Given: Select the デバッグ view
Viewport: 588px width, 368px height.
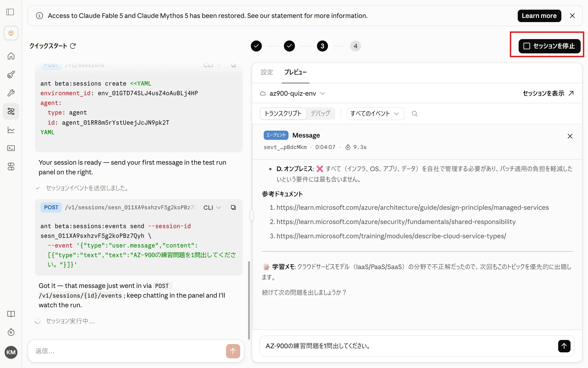Looking at the screenshot, I should (320, 114).
